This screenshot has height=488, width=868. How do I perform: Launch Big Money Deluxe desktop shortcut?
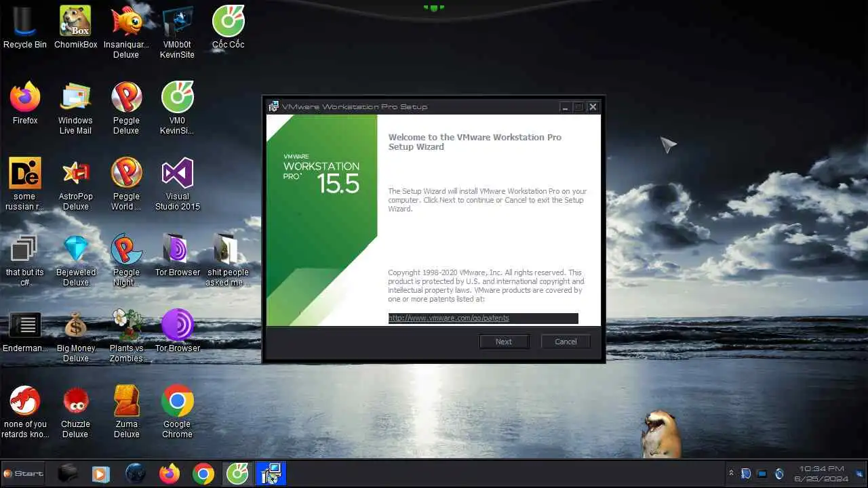point(75,336)
